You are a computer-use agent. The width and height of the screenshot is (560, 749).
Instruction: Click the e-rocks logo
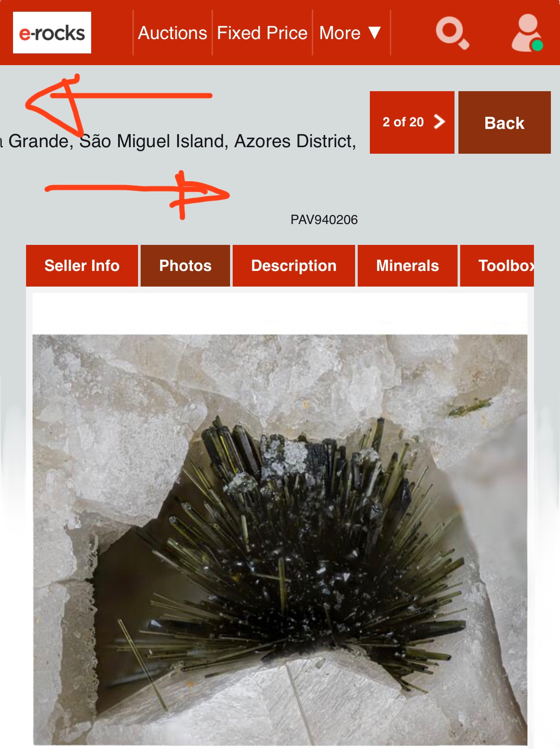pyautogui.click(x=52, y=33)
